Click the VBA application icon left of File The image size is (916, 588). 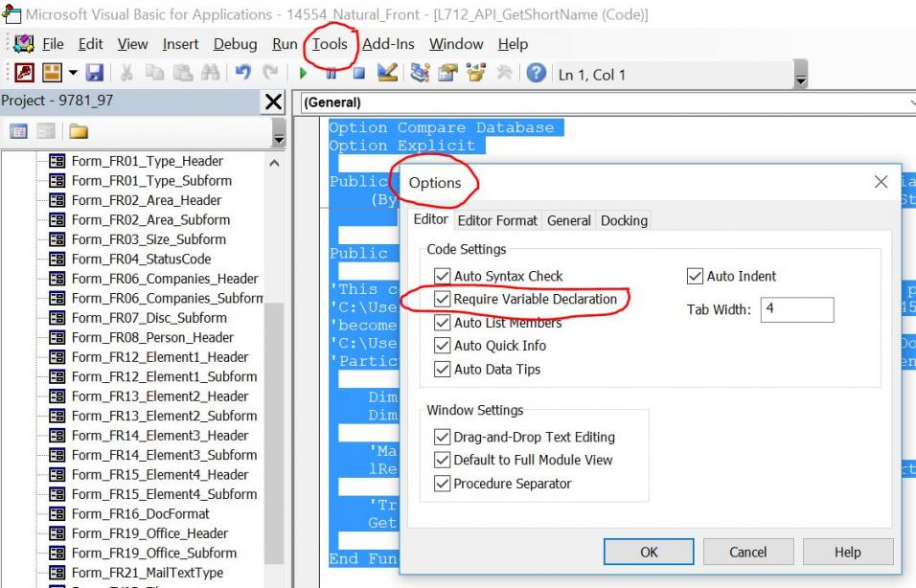[x=24, y=44]
